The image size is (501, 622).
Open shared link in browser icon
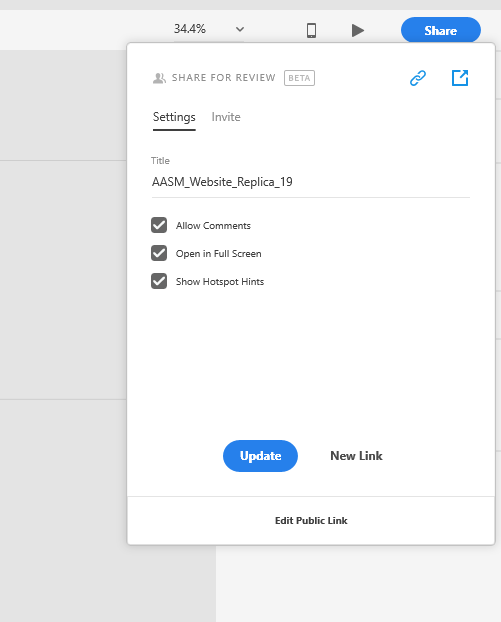point(460,78)
